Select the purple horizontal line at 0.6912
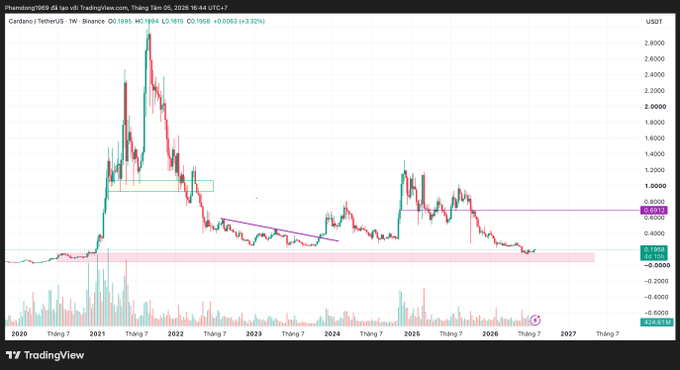Screen dimensions: 680x370 pyautogui.click(x=520, y=210)
